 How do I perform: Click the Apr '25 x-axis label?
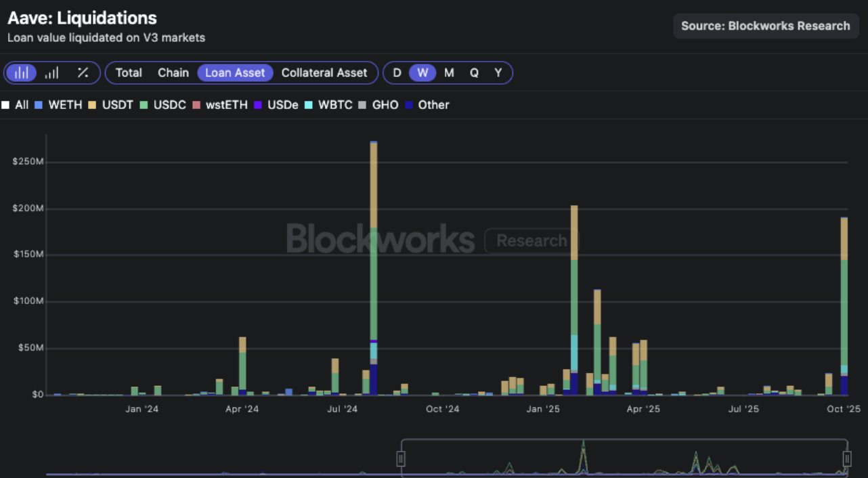click(643, 409)
